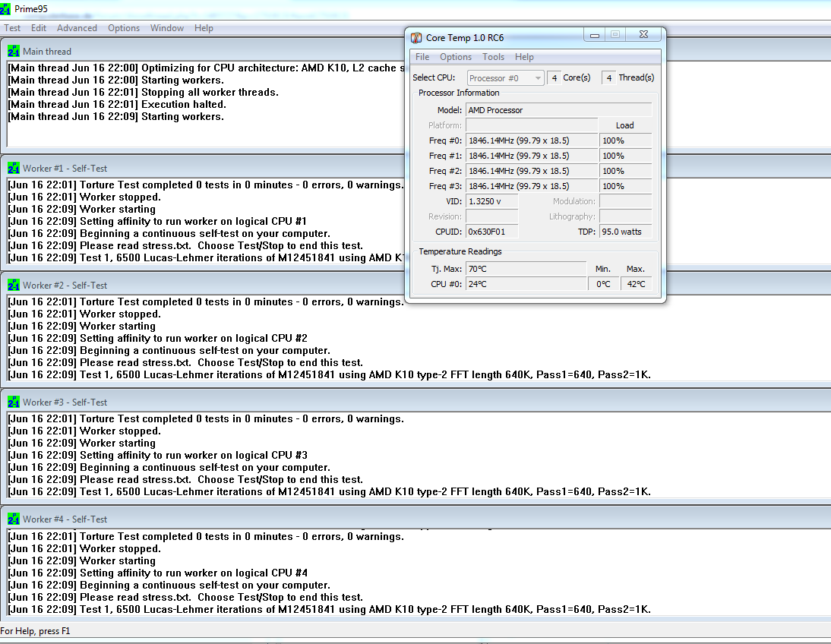Click Worker #2 Test 1 Lucas-Lehmer line
The image size is (831, 644).
(329, 374)
